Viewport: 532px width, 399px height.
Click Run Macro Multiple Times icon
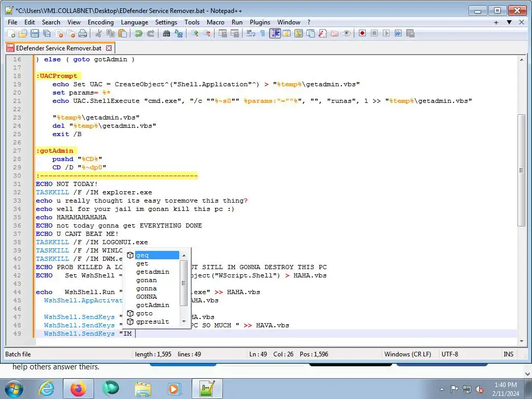[398, 33]
